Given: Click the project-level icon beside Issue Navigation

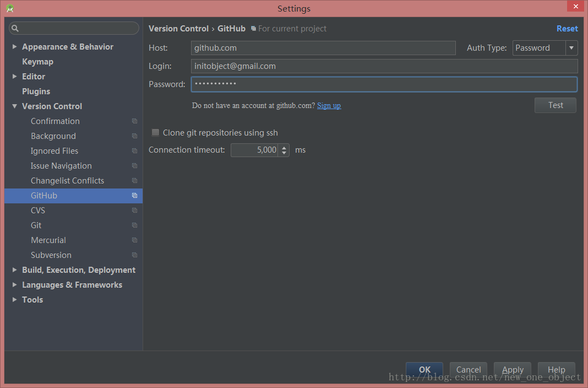Looking at the screenshot, I should 134,166.
